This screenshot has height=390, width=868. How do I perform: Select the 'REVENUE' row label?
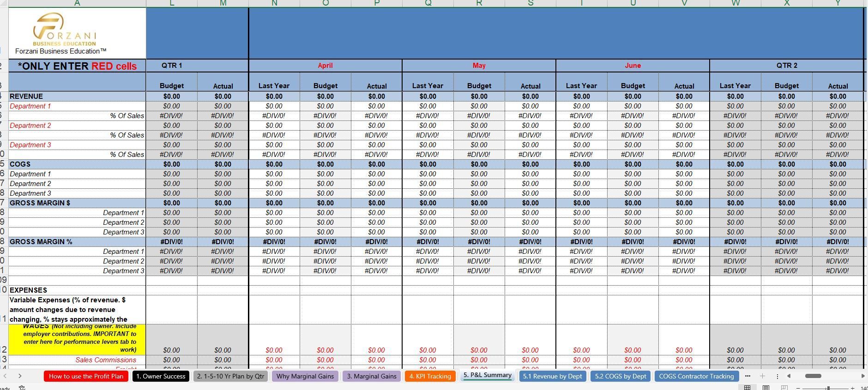[77, 96]
